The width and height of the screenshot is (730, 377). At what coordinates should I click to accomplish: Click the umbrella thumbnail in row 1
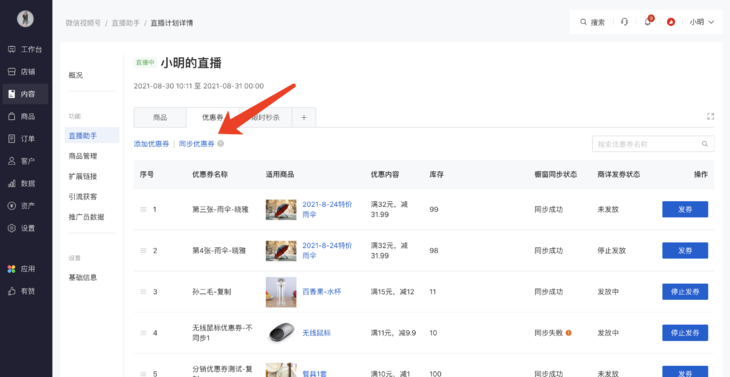click(x=281, y=209)
